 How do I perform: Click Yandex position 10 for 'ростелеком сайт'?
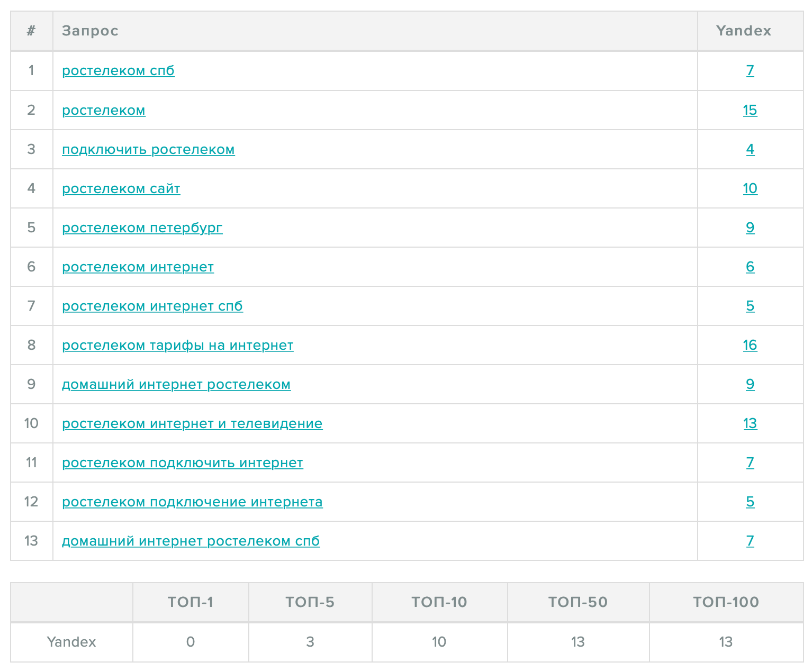click(x=750, y=188)
